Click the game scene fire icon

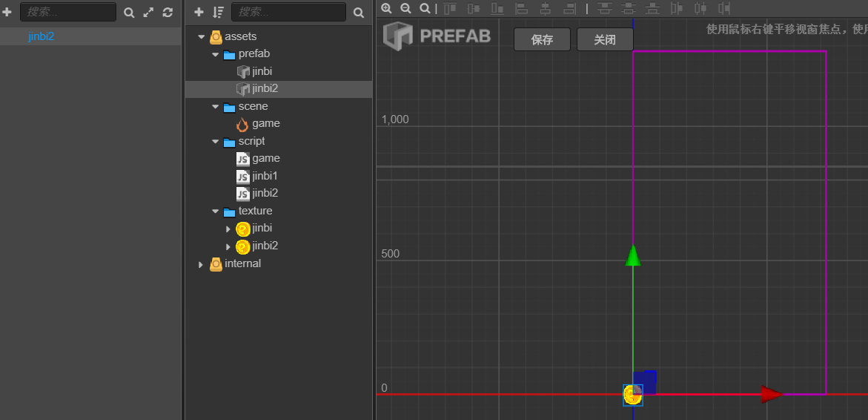(242, 124)
